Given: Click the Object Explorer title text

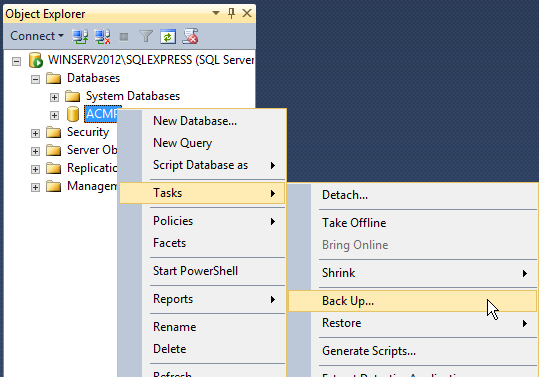Looking at the screenshot, I should point(45,14).
